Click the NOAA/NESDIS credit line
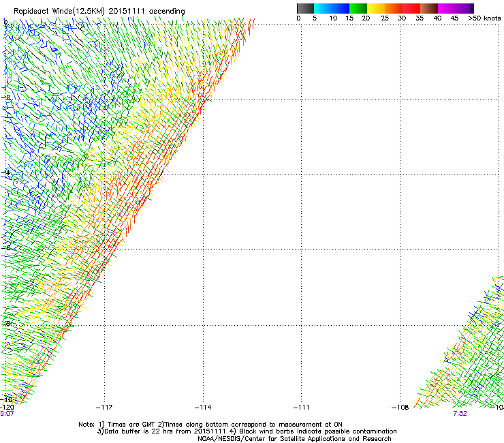The image size is (504, 443). (x=294, y=439)
